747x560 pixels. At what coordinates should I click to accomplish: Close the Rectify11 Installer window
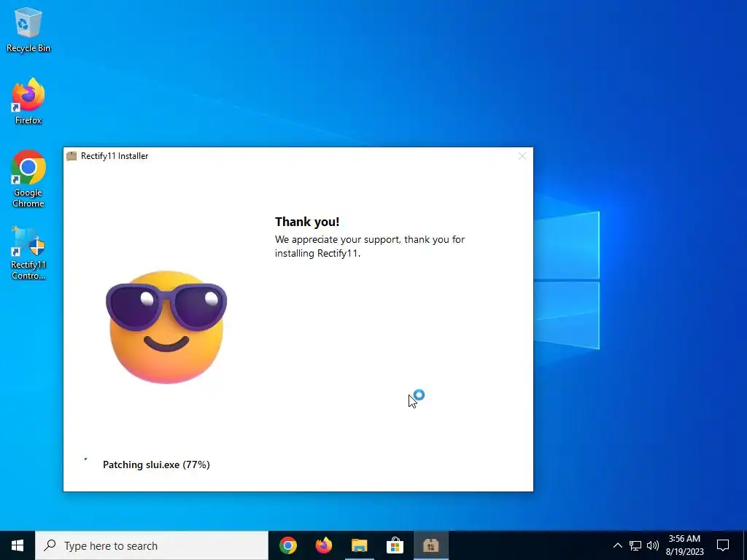tap(522, 156)
